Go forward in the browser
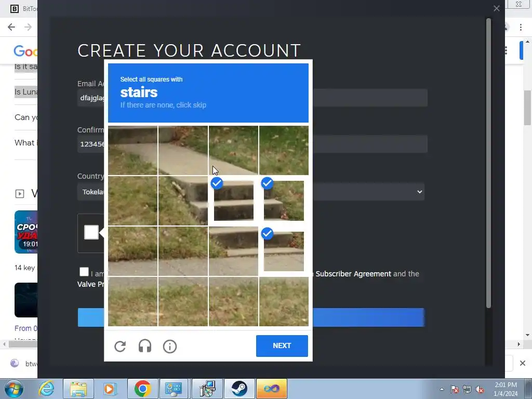The height and width of the screenshot is (399, 532). pyautogui.click(x=28, y=27)
